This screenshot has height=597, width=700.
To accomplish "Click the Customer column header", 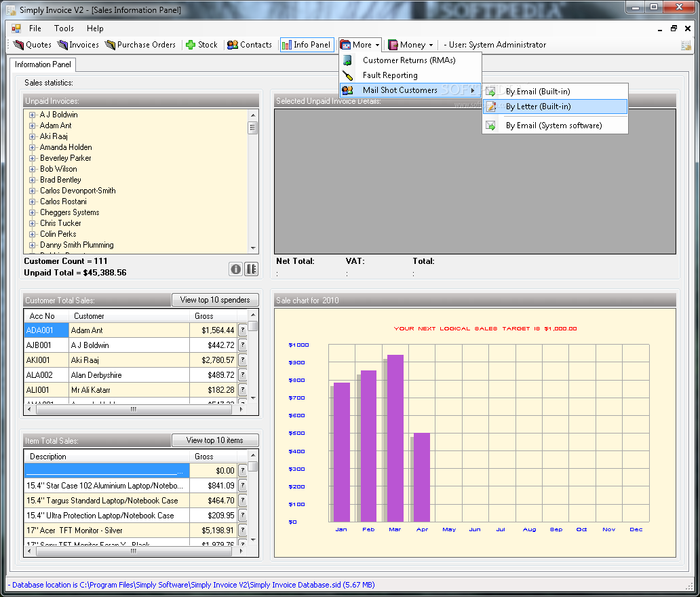I will click(x=130, y=316).
